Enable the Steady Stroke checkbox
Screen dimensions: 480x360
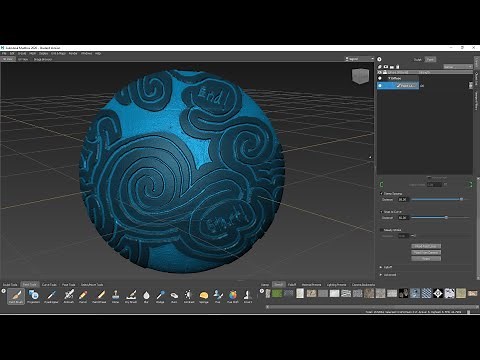pyautogui.click(x=381, y=230)
